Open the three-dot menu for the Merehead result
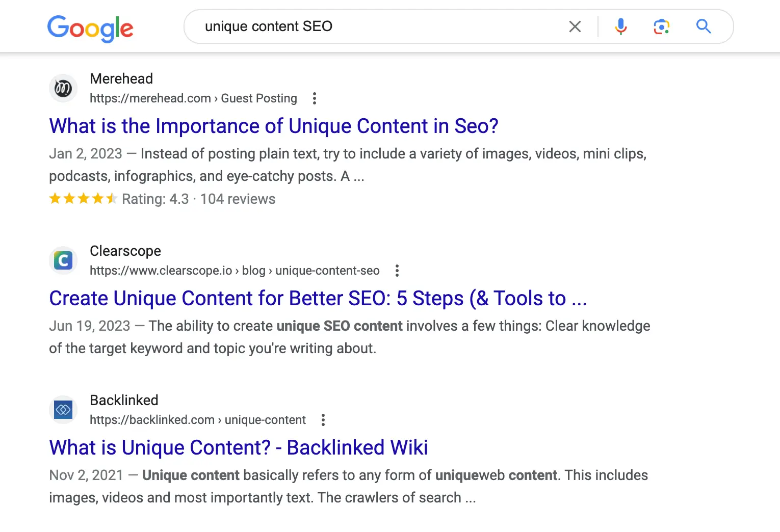This screenshot has height=532, width=780. point(315,98)
